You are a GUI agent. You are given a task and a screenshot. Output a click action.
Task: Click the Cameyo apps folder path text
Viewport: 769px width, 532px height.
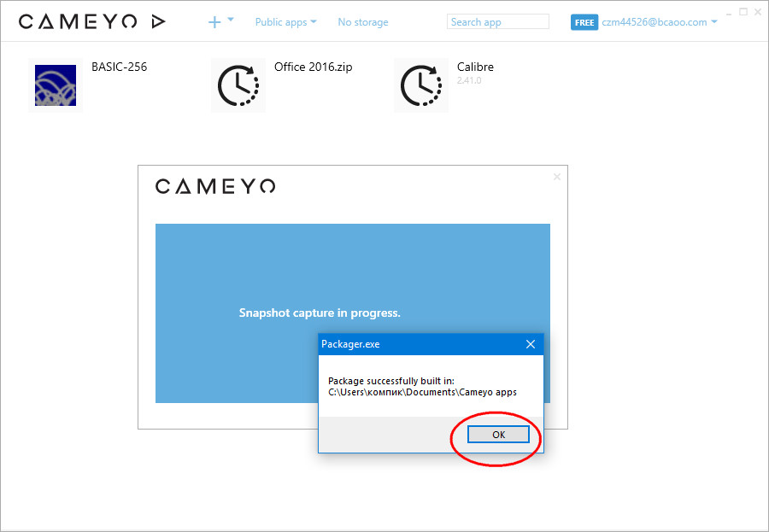[x=422, y=392]
